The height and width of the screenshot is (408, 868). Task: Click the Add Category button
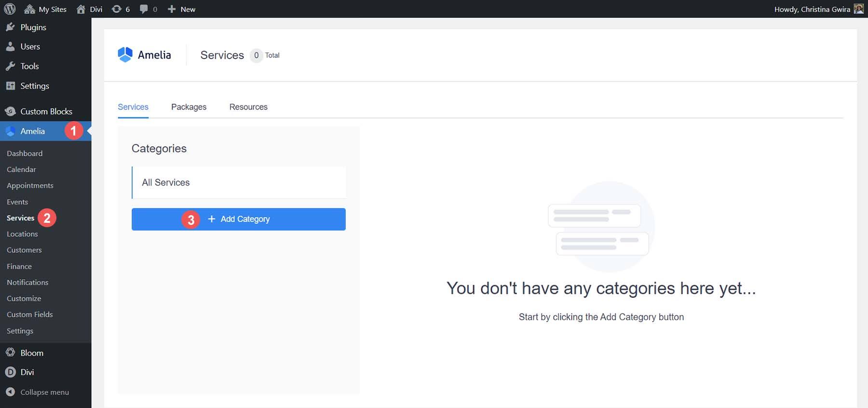pos(239,219)
